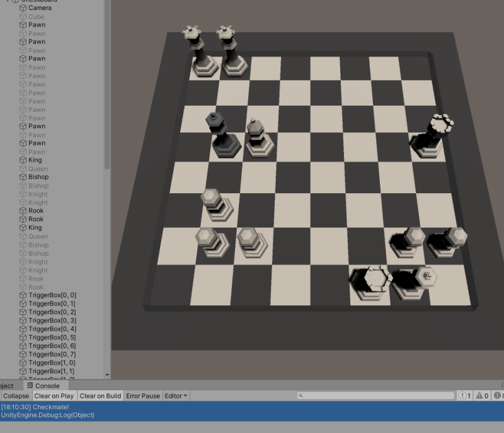Click the Hierarchy scrollbar thumb
Viewport: 504px width, 433px height.
[107, 84]
